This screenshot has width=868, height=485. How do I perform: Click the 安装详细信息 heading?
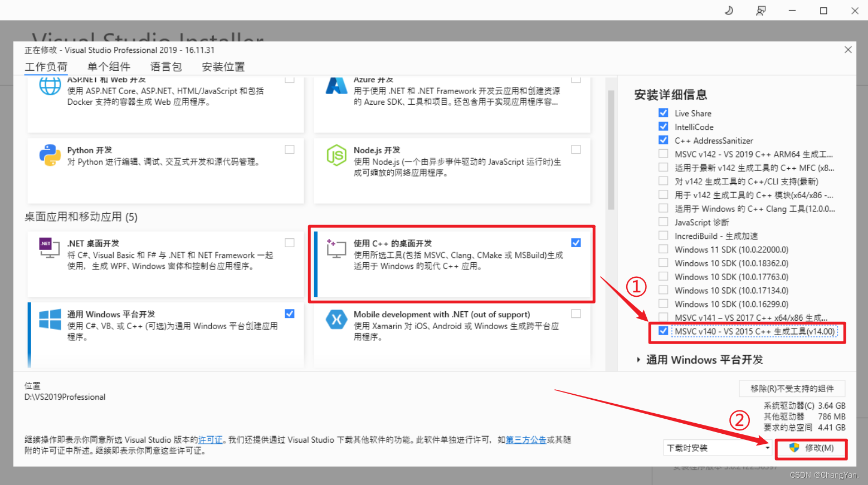click(671, 95)
